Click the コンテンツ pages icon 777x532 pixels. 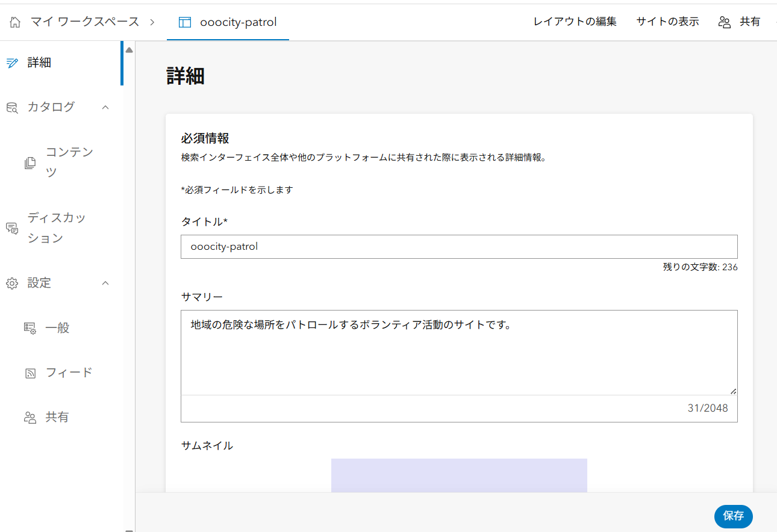point(30,162)
